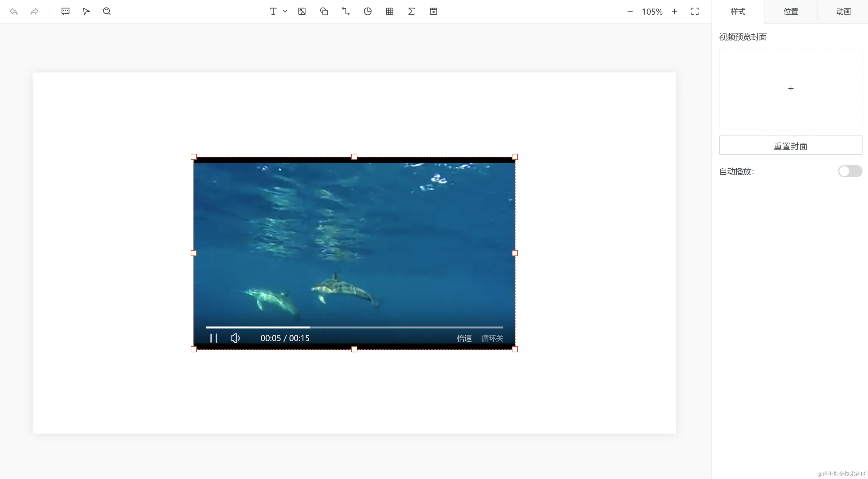Open the selection pane cursor icon

click(86, 12)
